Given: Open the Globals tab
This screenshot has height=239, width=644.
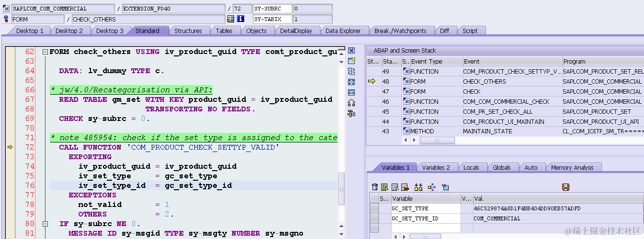Looking at the screenshot, I should click(502, 167).
